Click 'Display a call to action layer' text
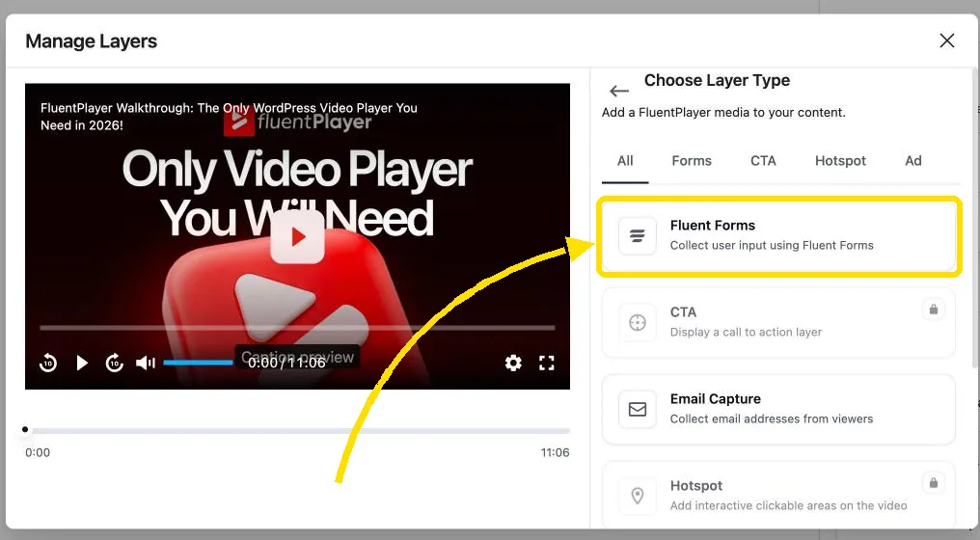980x540 pixels. [x=746, y=332]
